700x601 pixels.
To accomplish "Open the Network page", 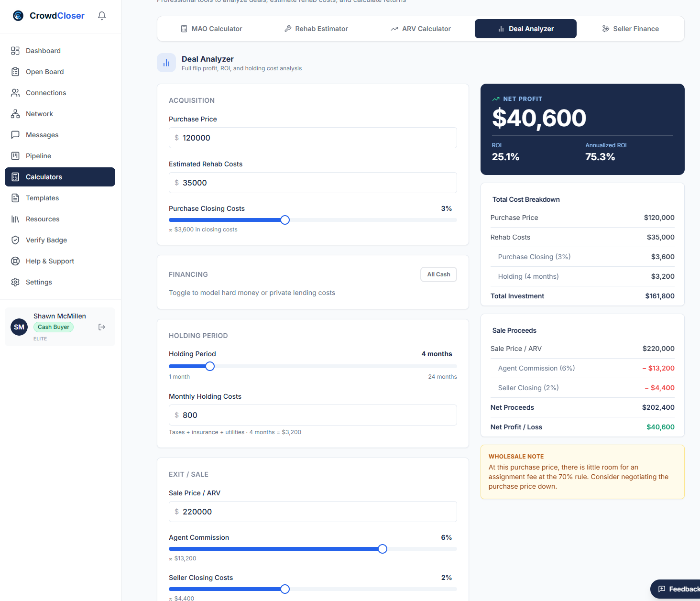I will pyautogui.click(x=60, y=114).
